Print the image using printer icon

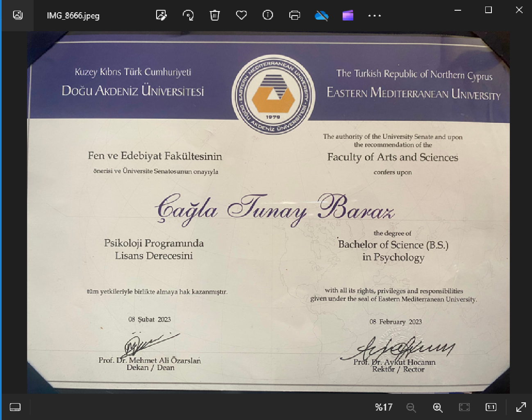(295, 16)
